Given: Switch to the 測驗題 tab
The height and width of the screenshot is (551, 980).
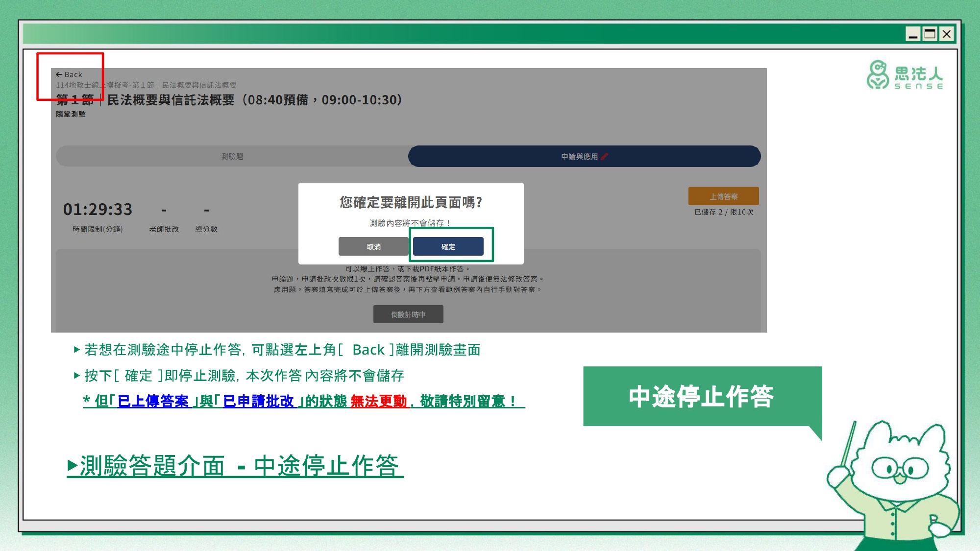Looking at the screenshot, I should [232, 156].
